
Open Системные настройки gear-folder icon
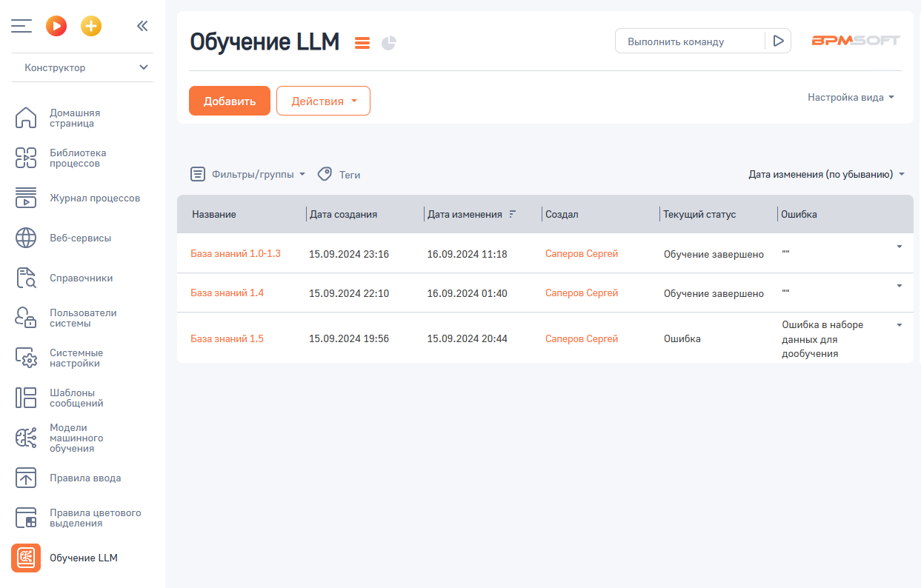pos(26,358)
